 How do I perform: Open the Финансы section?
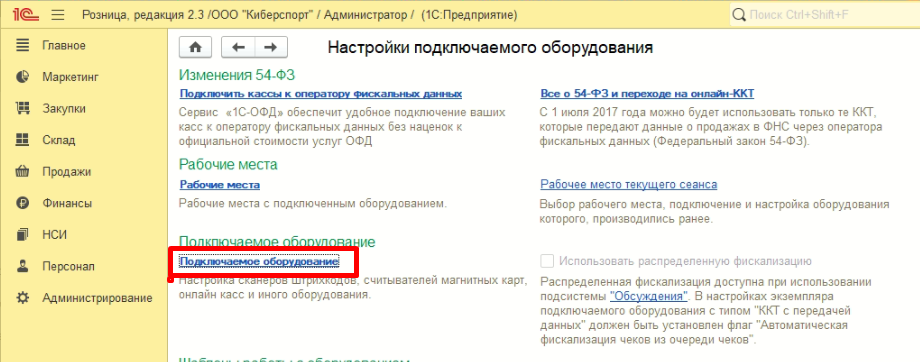pyautogui.click(x=67, y=204)
